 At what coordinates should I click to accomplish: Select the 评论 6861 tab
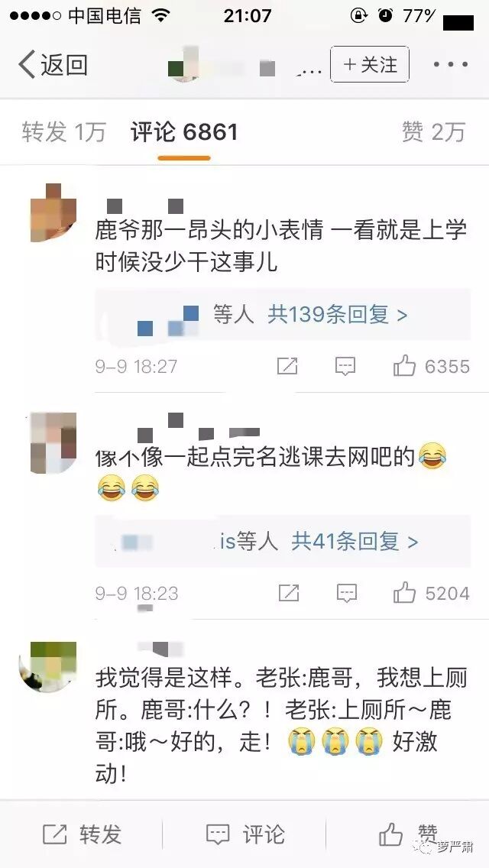tap(184, 132)
